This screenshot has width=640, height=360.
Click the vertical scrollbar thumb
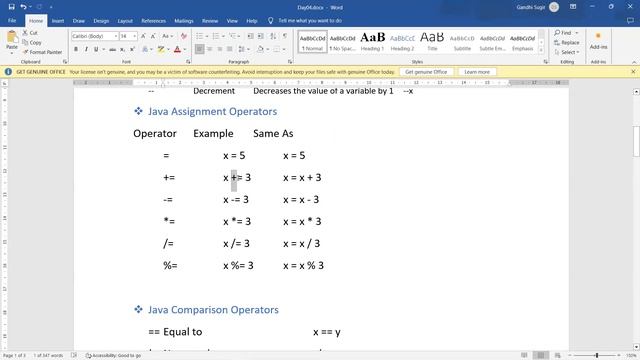point(636,141)
